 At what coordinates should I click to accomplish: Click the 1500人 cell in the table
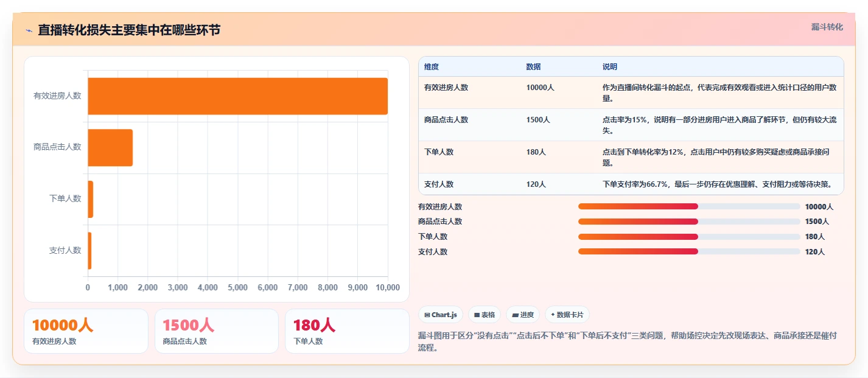click(538, 120)
